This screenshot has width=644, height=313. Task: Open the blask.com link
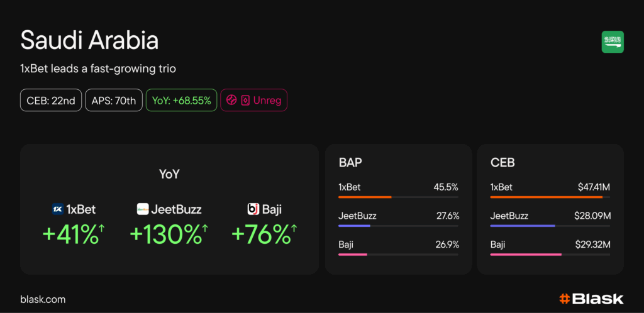pyautogui.click(x=43, y=300)
